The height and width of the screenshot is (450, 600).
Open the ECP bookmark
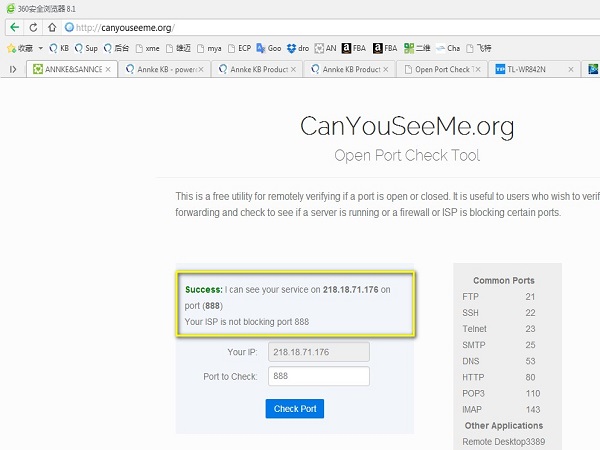[240, 48]
